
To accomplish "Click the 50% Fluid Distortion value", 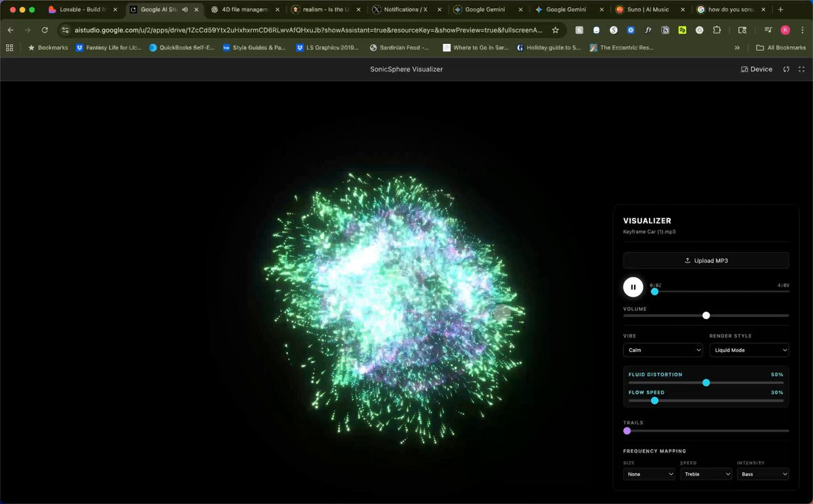I will (x=777, y=375).
